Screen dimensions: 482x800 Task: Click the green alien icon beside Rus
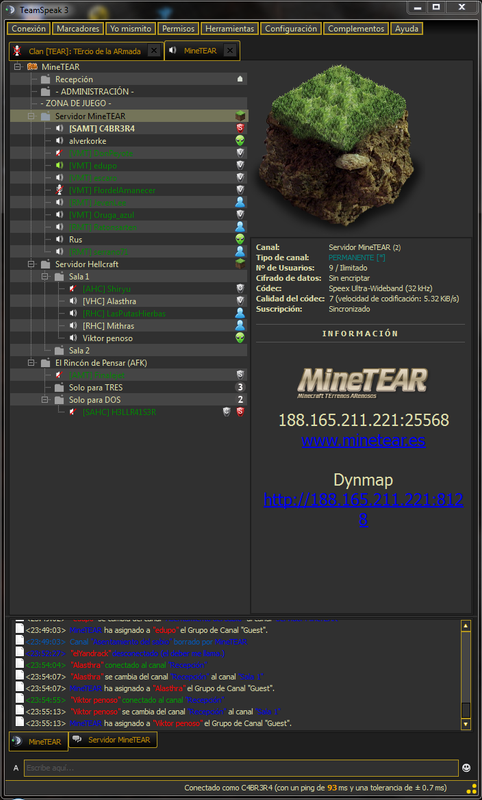240,239
